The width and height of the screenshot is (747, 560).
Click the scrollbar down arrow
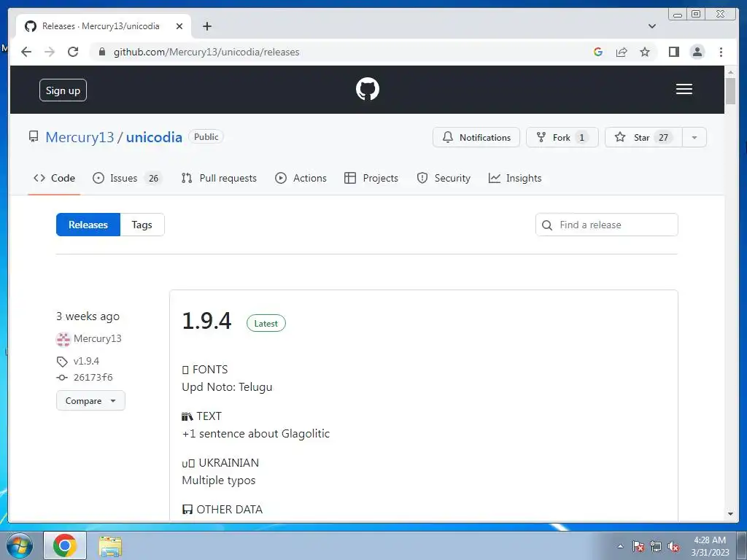[730, 514]
